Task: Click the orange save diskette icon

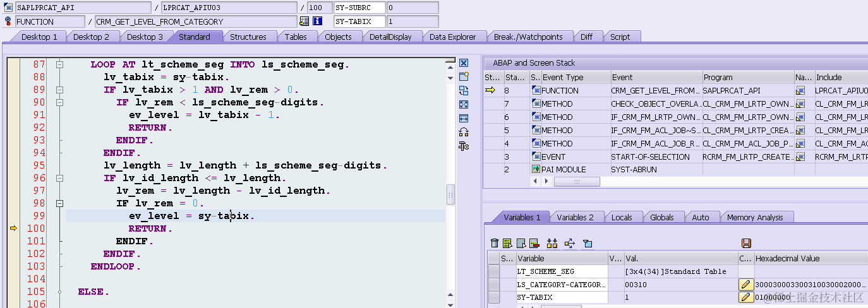Action: 746,243
